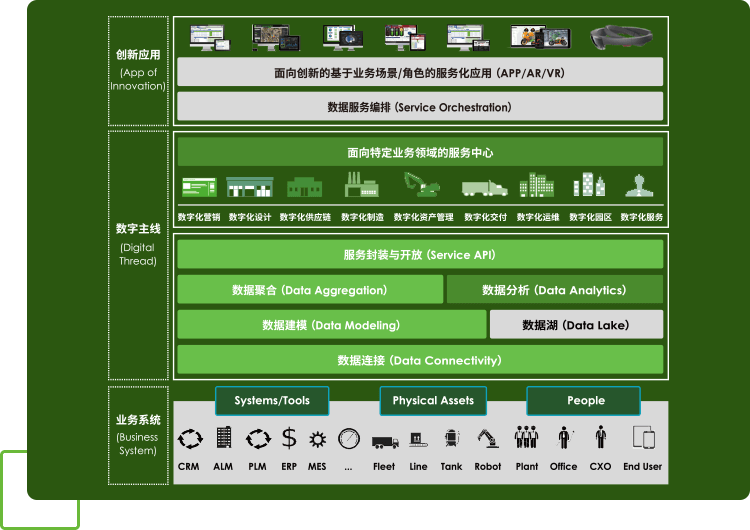The height and width of the screenshot is (530, 750).
Task: Click the MES gear icon
Action: pyautogui.click(x=318, y=440)
